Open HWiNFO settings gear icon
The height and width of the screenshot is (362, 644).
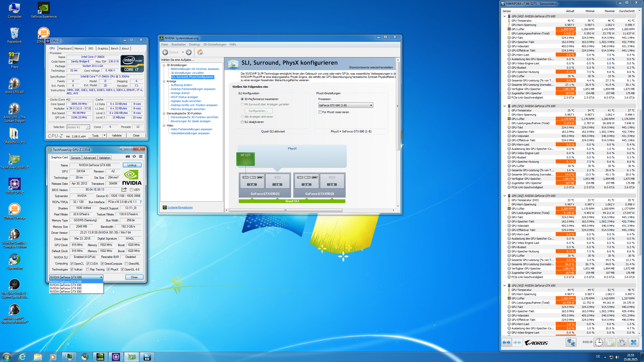point(622,342)
